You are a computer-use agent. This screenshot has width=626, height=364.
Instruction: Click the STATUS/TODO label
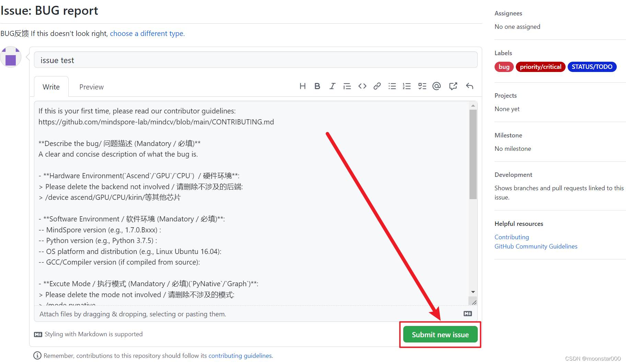click(x=592, y=67)
